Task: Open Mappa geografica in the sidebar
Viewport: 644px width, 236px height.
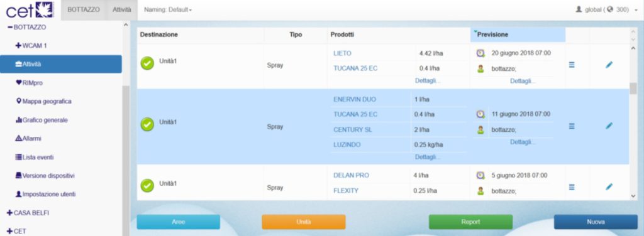Action: click(43, 101)
